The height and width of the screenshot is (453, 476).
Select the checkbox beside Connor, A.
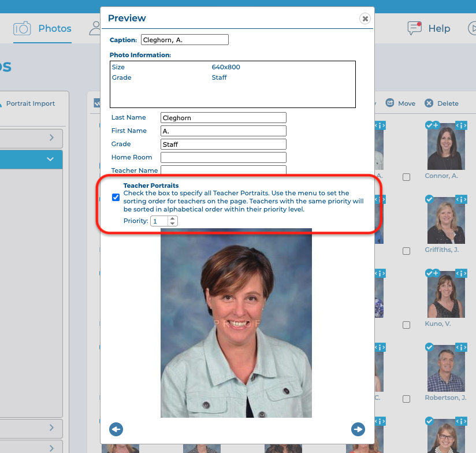(x=406, y=177)
